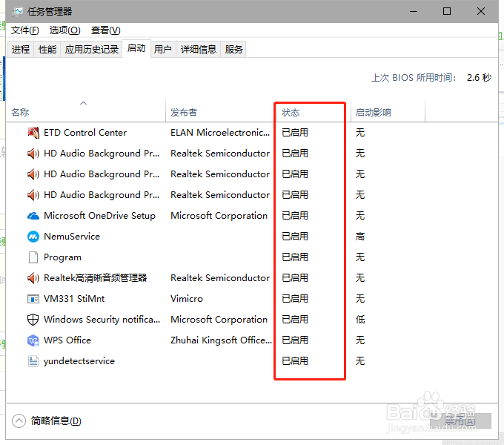The height and width of the screenshot is (445, 504).
Task: Sort by the 名称 column header
Action: [x=85, y=112]
